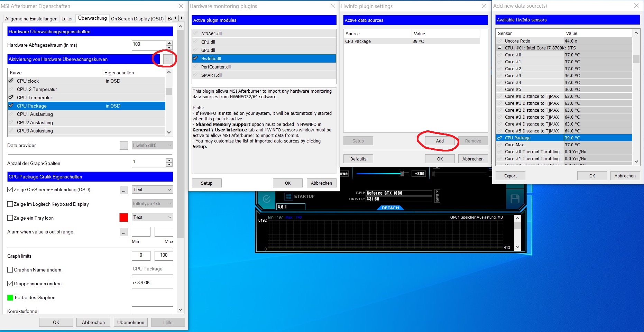The image size is (644, 332).
Task: Enable Zeige ein Tray Icon
Action: (x=10, y=218)
